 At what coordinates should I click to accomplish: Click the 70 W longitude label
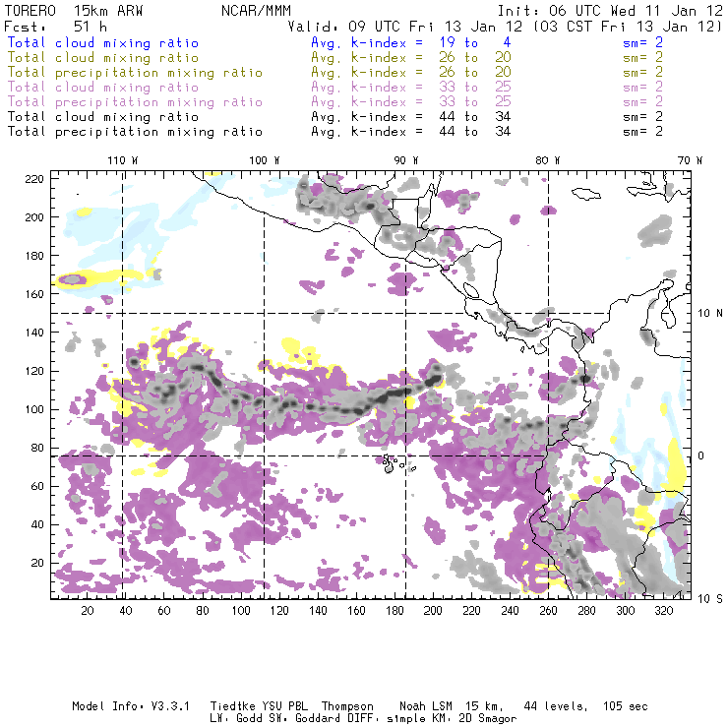pyautogui.click(x=690, y=159)
